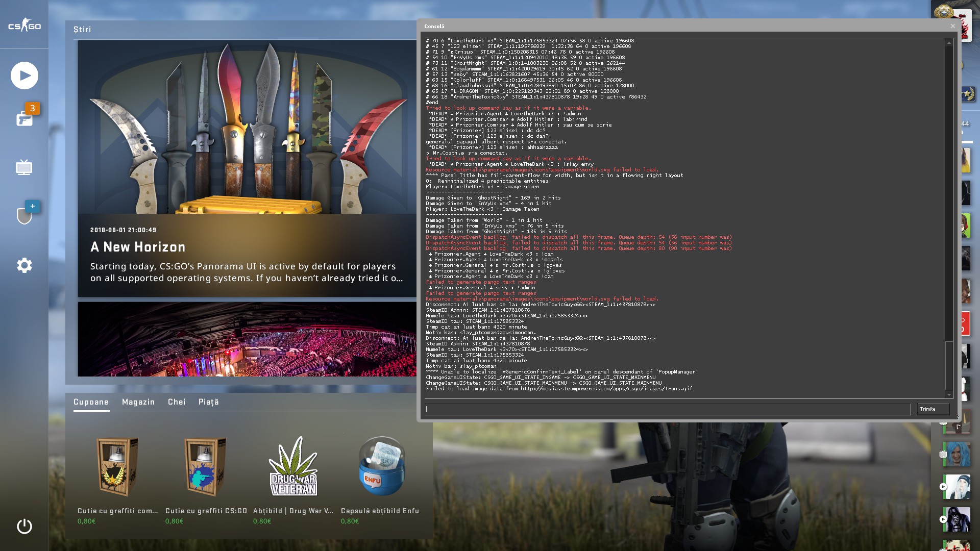Click the power quit icon

click(24, 526)
